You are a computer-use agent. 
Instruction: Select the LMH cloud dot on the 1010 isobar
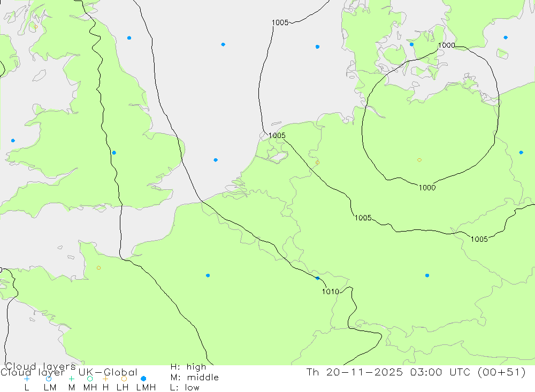coord(317,279)
